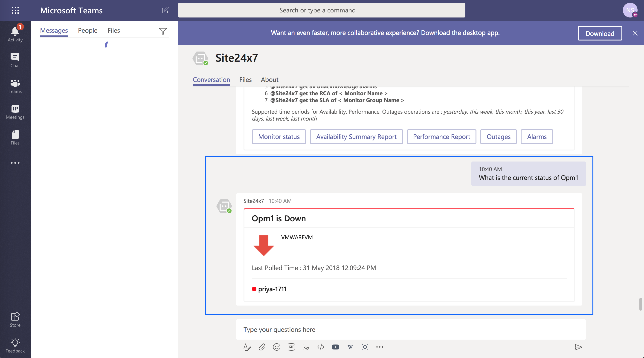Switch to the People tab
This screenshot has height=358, width=644.
(87, 30)
